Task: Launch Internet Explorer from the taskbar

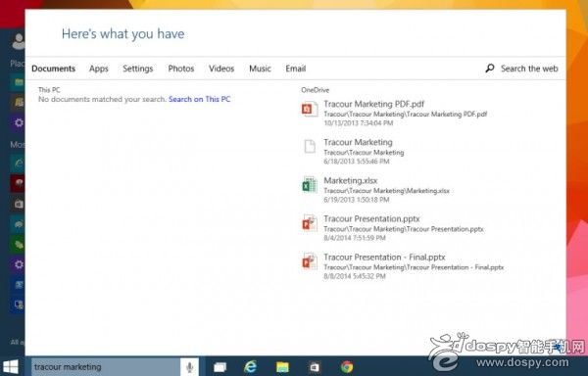Action: coord(251,367)
